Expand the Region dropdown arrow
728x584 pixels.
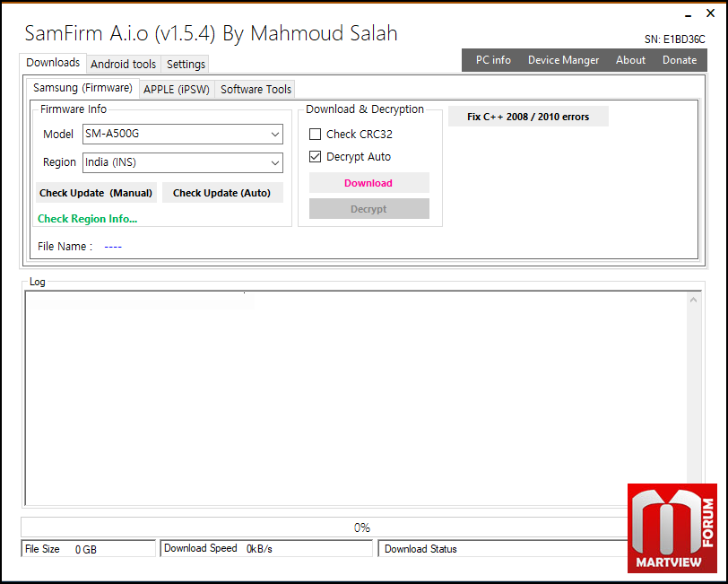(x=275, y=163)
